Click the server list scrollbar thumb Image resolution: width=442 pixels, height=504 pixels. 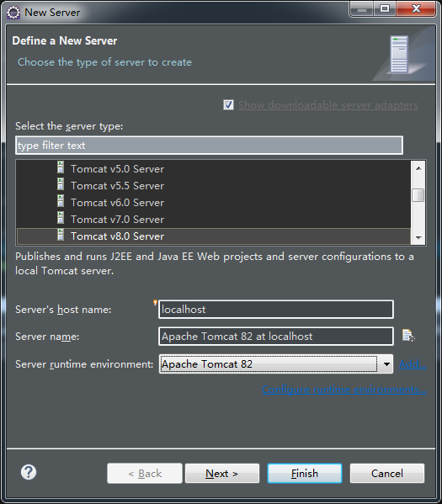click(418, 195)
